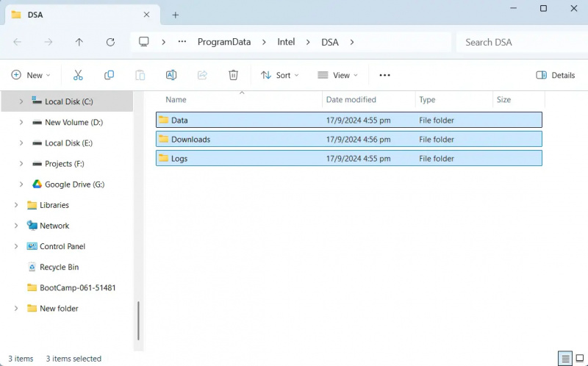Sort by Size column header
The width and height of the screenshot is (588, 366).
tap(519, 99)
